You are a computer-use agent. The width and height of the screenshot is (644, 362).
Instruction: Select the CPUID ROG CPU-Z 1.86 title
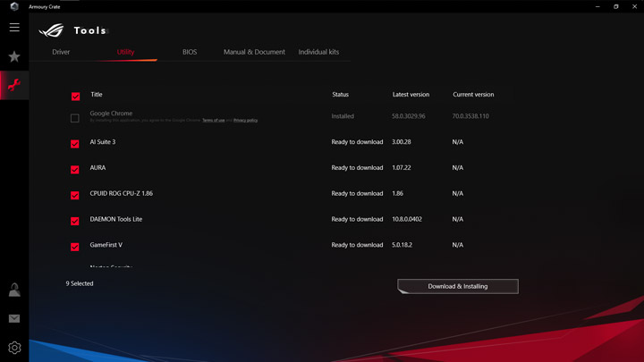tap(121, 193)
